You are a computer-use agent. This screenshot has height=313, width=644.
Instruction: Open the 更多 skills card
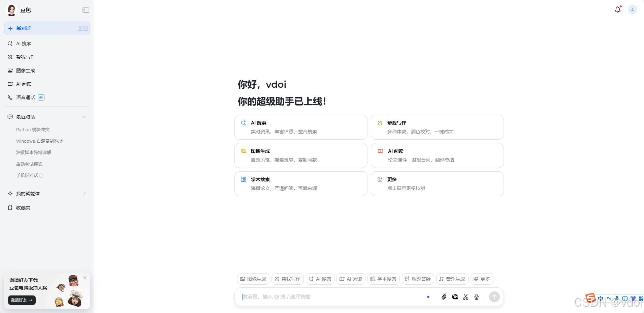click(x=437, y=184)
